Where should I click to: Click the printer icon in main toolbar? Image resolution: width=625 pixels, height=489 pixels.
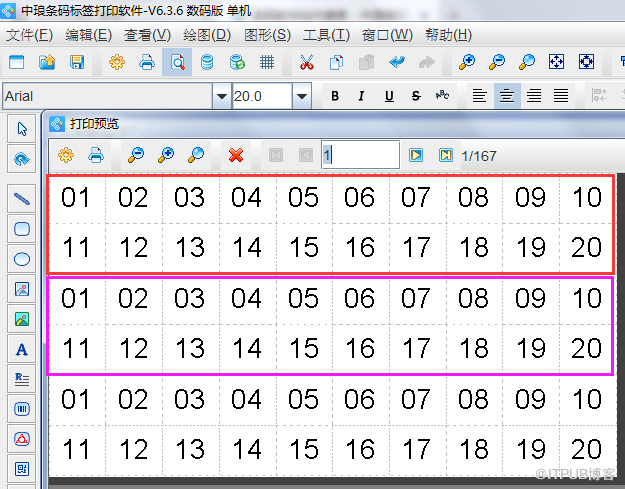[147, 62]
